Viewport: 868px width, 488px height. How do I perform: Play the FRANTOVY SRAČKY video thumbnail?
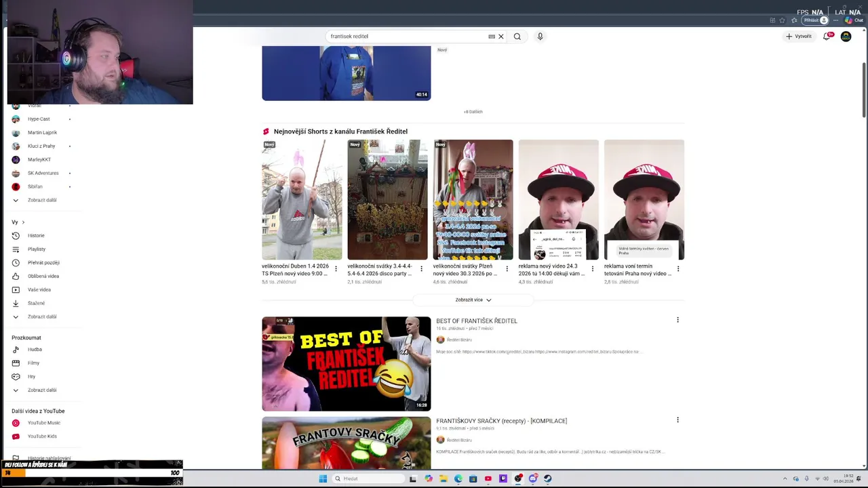(347, 443)
